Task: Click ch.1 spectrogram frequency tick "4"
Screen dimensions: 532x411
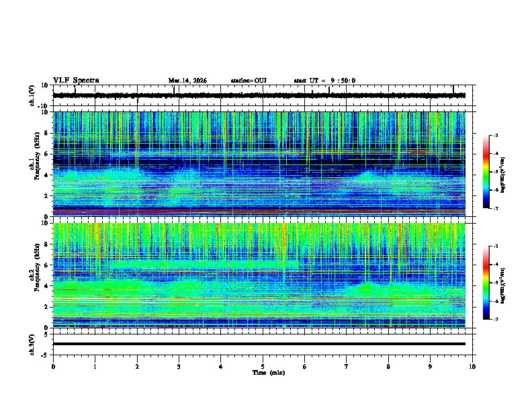Action: click(47, 175)
